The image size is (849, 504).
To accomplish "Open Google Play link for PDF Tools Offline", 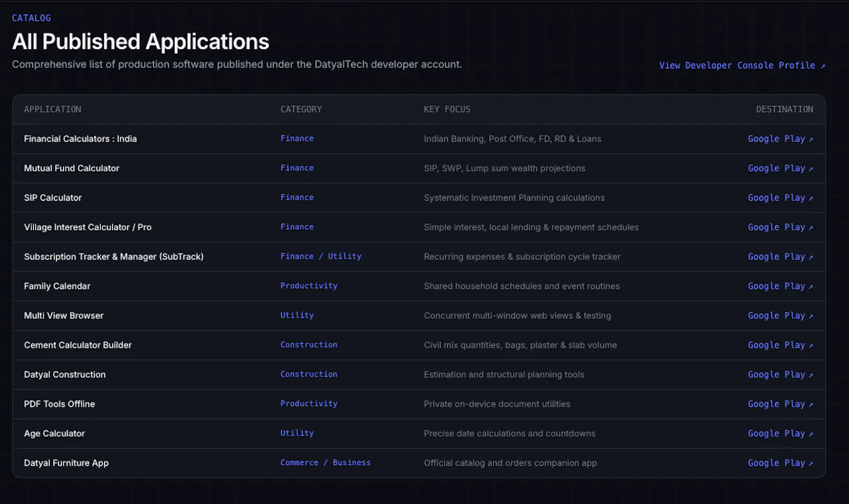I will pos(781,404).
